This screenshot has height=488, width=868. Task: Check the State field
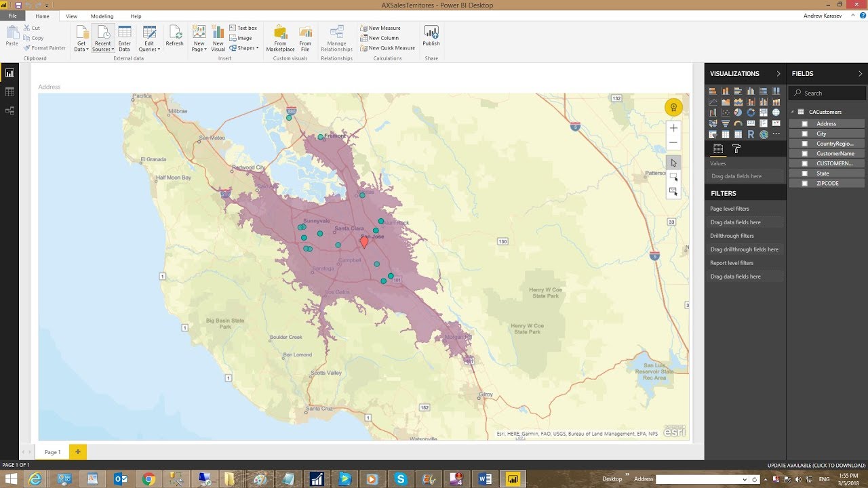[805, 174]
